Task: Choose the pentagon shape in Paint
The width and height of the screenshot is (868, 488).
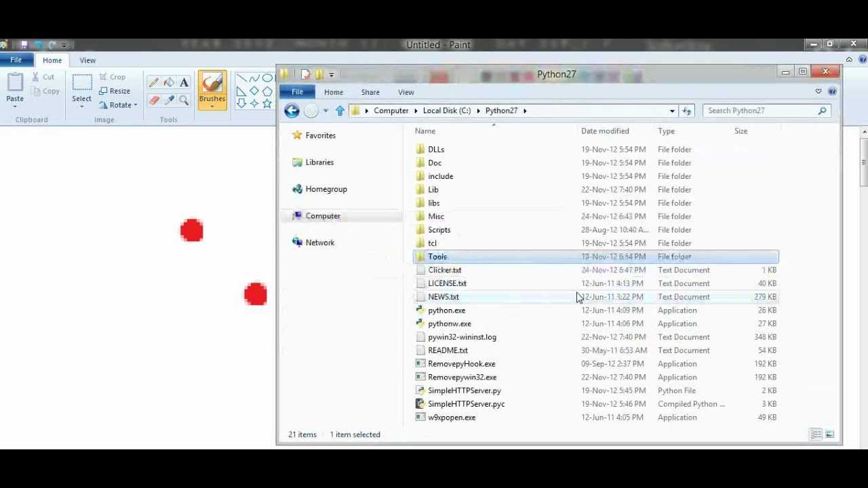Action: click(267, 91)
